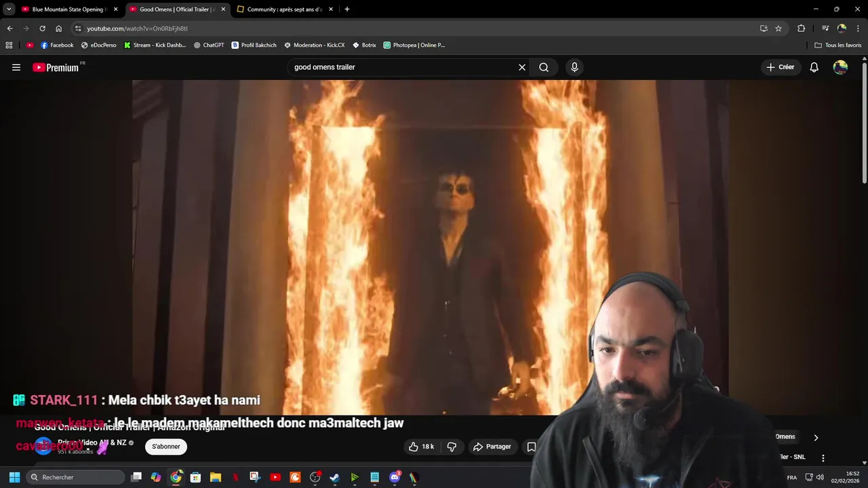Viewport: 868px width, 488px height.
Task: Open the Moderation - Kick.CX bookmark
Action: click(x=315, y=45)
